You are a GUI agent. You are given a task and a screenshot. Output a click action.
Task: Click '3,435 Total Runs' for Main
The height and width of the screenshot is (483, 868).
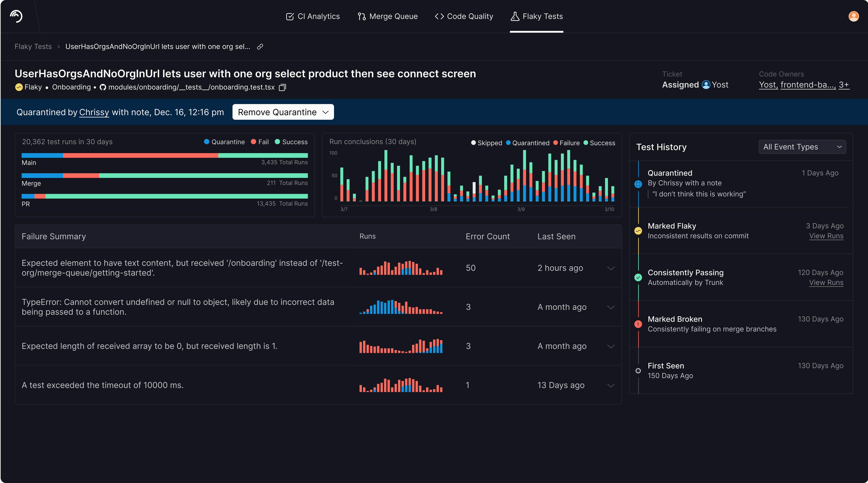284,163
